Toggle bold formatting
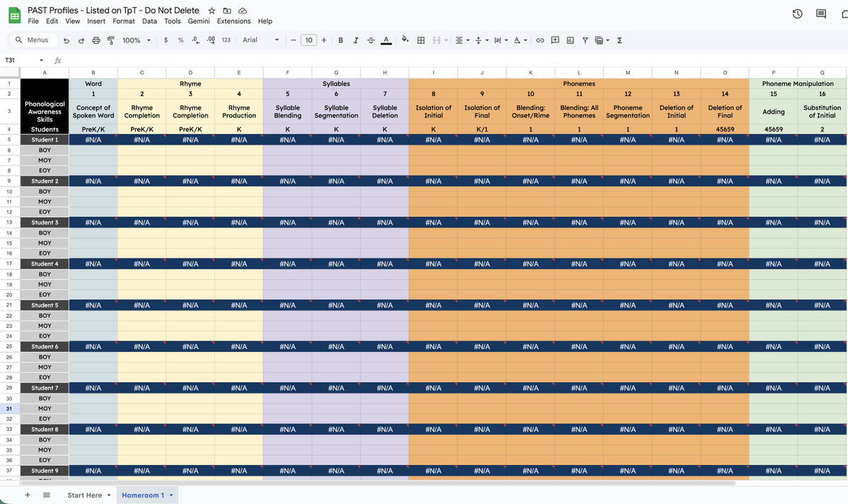The width and height of the screenshot is (848, 504). tap(341, 40)
